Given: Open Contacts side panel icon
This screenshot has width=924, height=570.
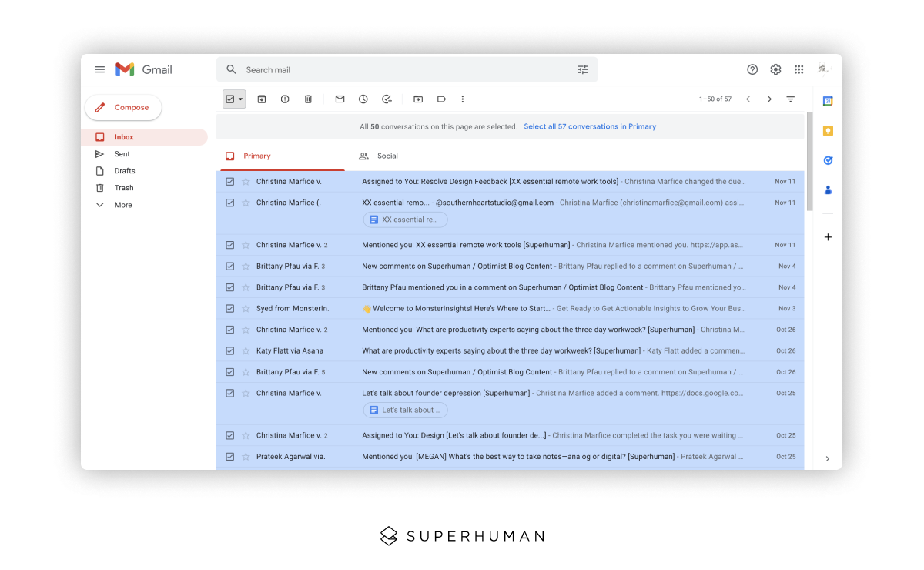Looking at the screenshot, I should 828,189.
